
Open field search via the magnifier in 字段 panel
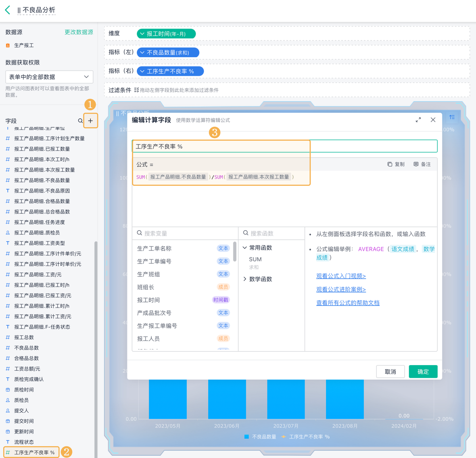click(80, 121)
